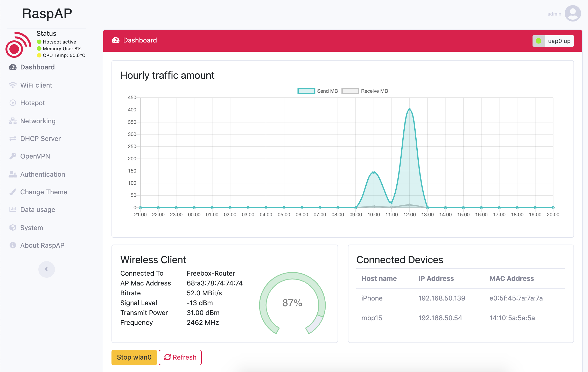Screen dimensions: 588x372
Task: Open the Data usage menu item
Action: [38, 210]
